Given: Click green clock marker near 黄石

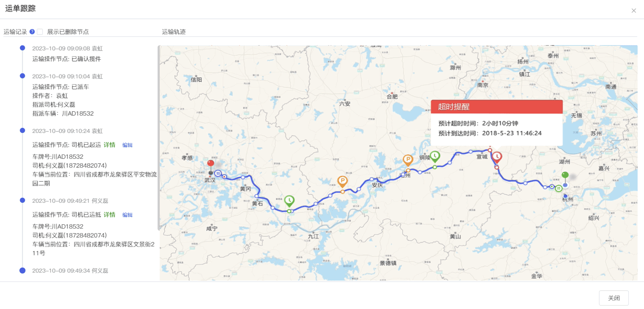Looking at the screenshot, I should 289,201.
